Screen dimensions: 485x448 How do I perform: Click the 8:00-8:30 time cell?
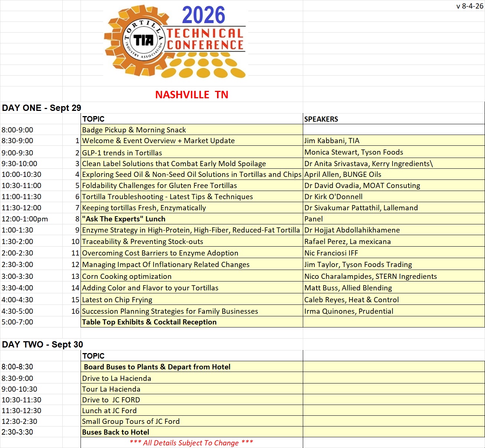coord(31,367)
